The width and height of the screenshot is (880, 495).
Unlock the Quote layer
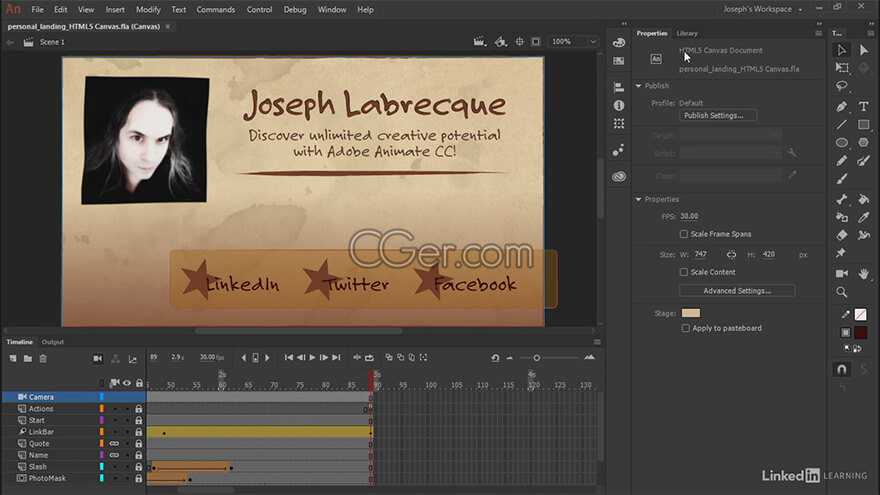tap(139, 444)
